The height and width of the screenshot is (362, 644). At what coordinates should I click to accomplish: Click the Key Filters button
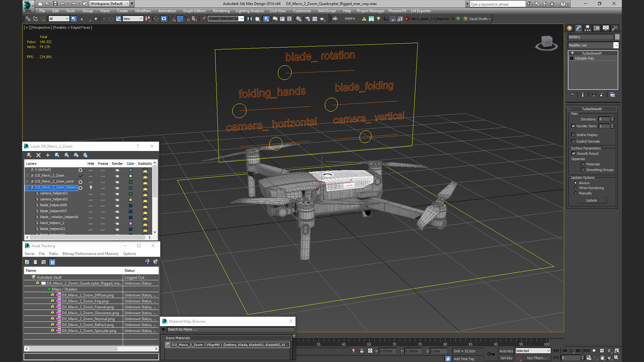click(537, 358)
